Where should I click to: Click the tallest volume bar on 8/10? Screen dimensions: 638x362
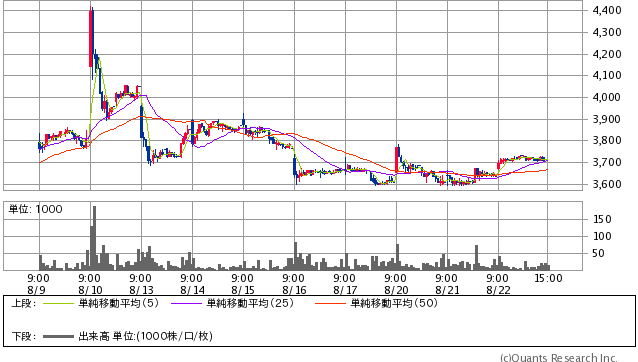(94, 238)
